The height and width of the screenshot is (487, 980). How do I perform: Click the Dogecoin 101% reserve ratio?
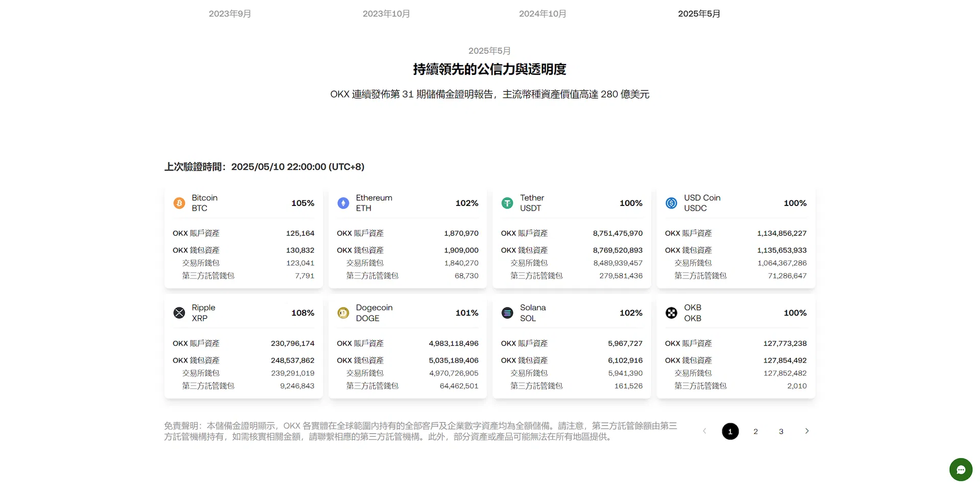click(467, 313)
